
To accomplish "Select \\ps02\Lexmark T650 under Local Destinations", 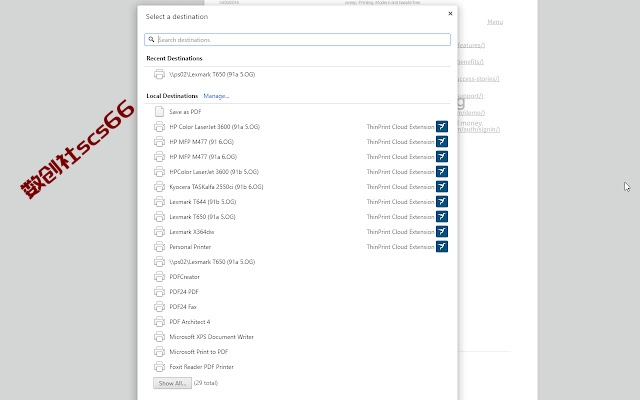I will click(x=297, y=262).
